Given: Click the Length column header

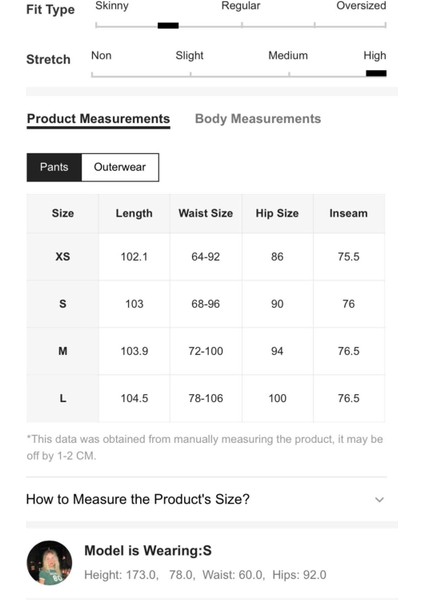Looking at the screenshot, I should point(134,214).
